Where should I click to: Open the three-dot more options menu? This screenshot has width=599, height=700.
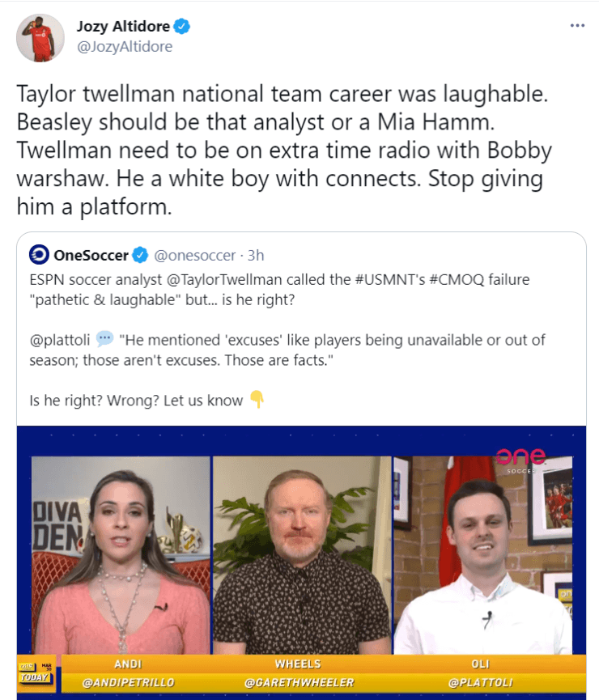577,25
